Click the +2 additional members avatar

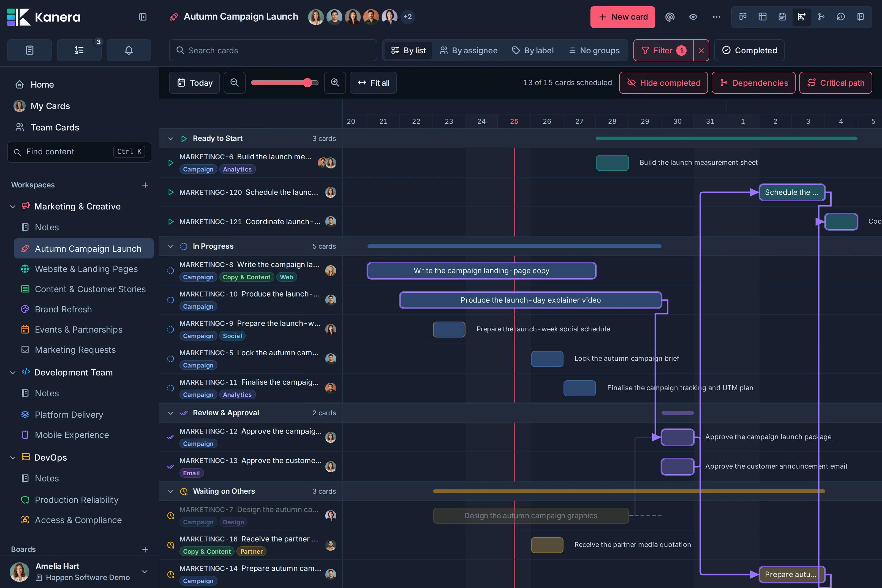tap(408, 17)
